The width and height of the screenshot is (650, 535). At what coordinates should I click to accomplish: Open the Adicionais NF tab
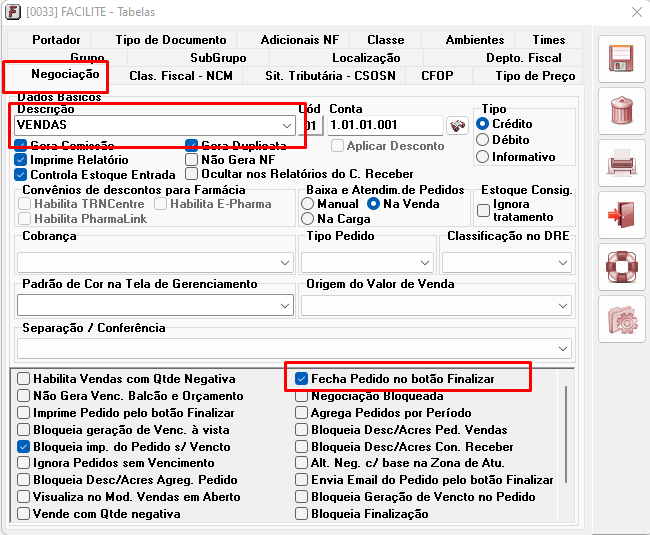pyautogui.click(x=299, y=40)
